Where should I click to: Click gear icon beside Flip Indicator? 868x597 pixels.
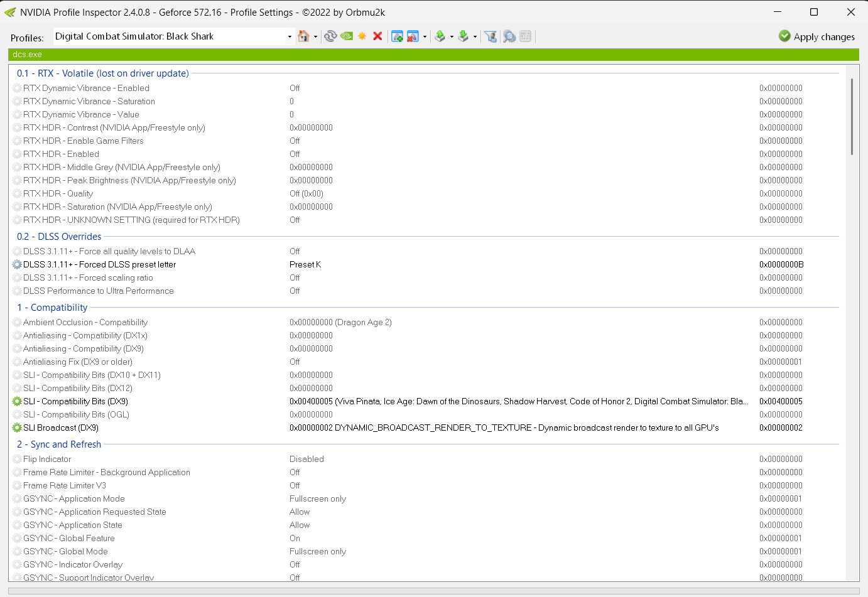tap(17, 460)
